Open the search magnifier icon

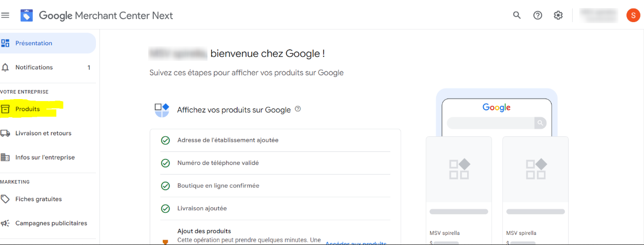(x=517, y=16)
